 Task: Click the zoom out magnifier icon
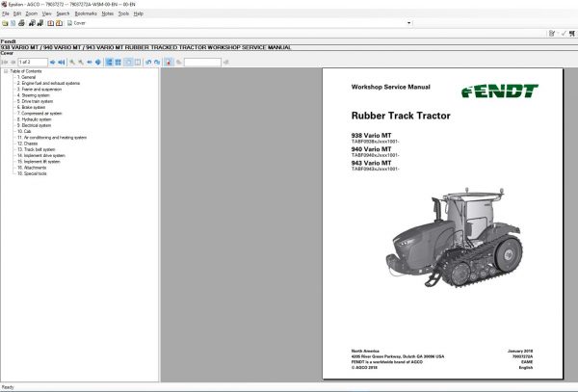[80, 62]
